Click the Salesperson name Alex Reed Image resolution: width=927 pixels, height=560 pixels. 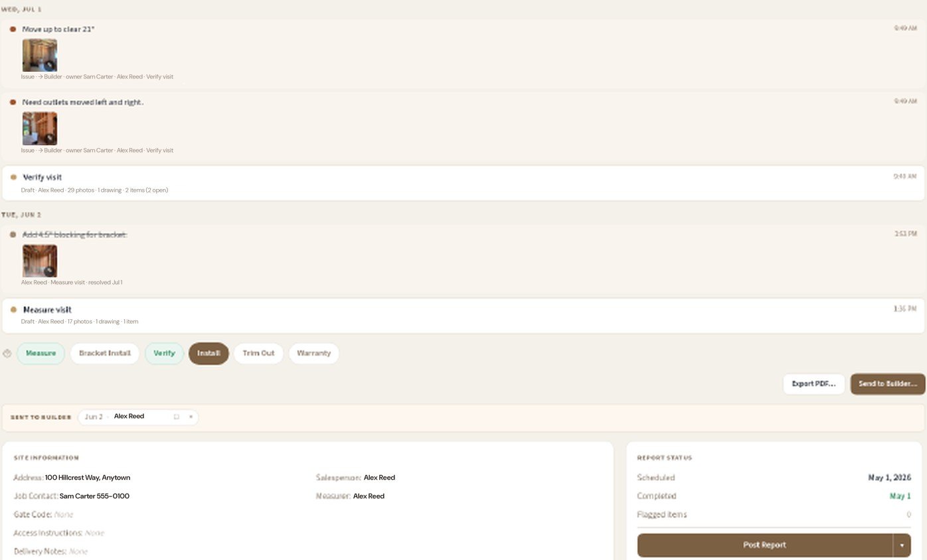pyautogui.click(x=379, y=478)
